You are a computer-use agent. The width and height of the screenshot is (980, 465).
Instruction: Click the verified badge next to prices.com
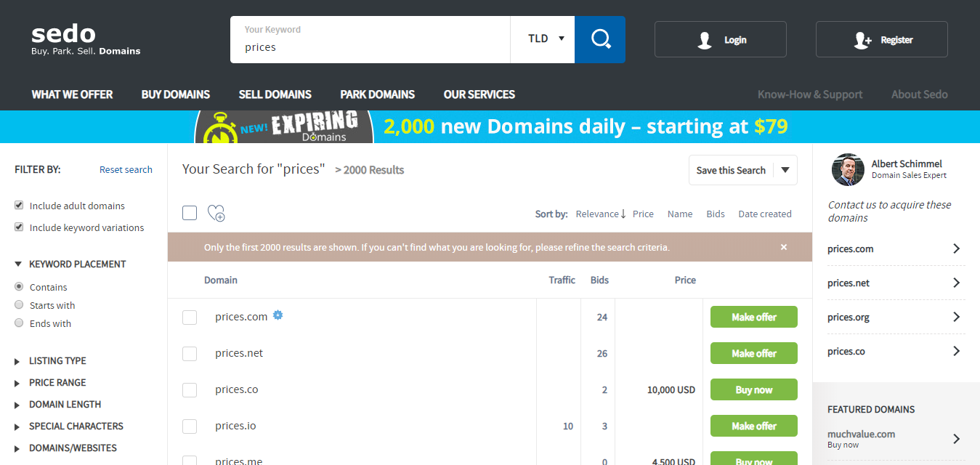pyautogui.click(x=278, y=315)
